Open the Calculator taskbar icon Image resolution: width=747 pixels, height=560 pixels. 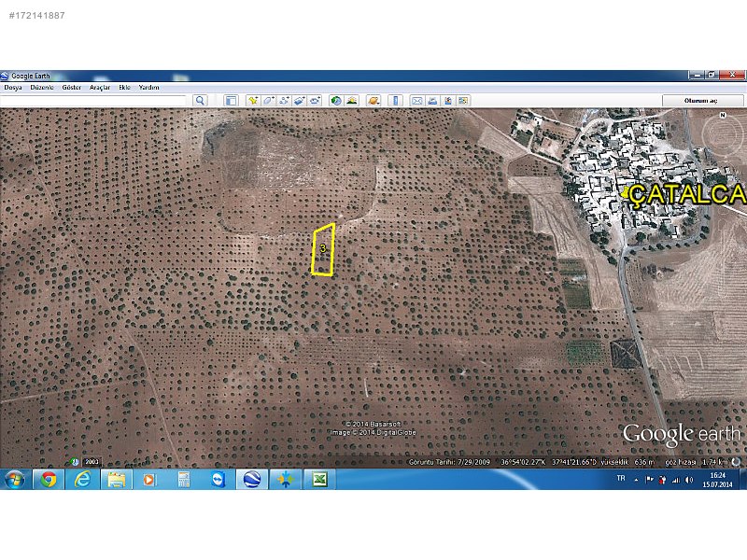(183, 480)
